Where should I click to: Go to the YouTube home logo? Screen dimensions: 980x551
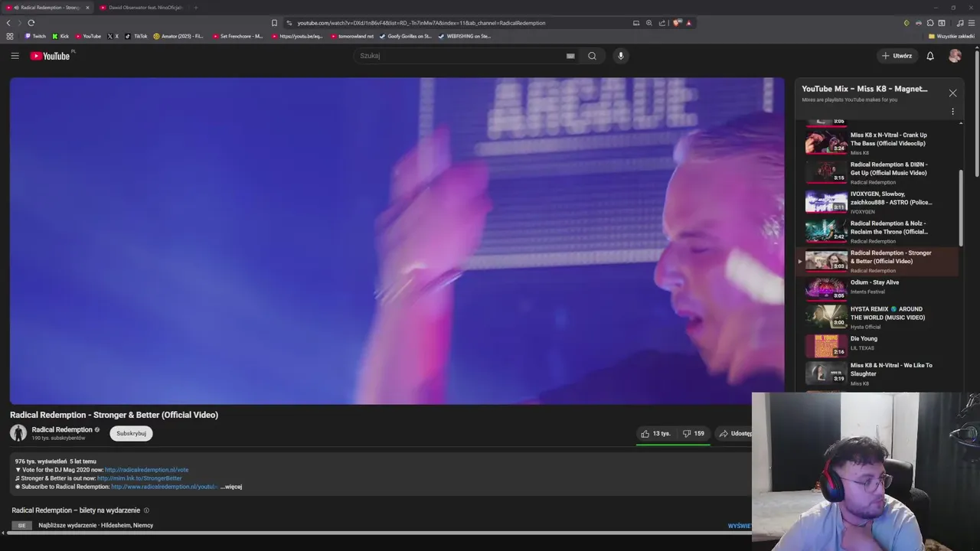[x=50, y=56]
